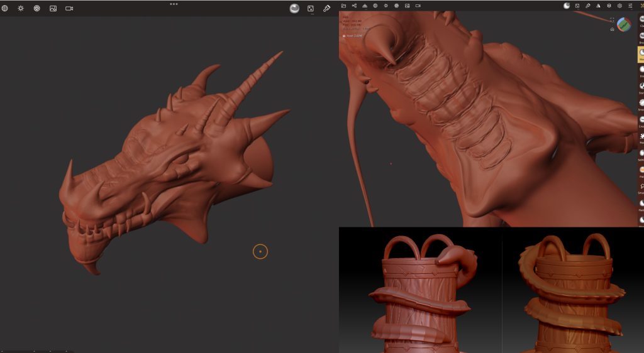Open the Material sphere menu in left viewport
This screenshot has height=353, width=644.
(x=294, y=8)
